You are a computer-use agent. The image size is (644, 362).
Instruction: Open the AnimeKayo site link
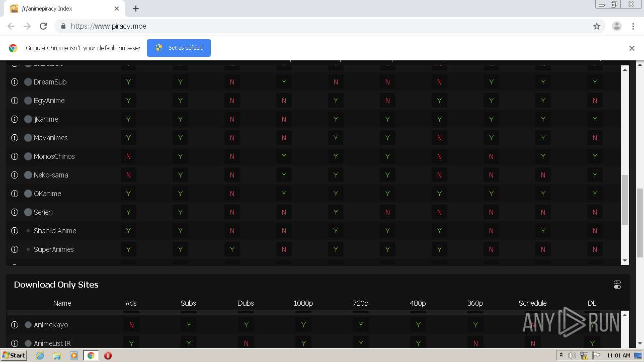[51, 325]
